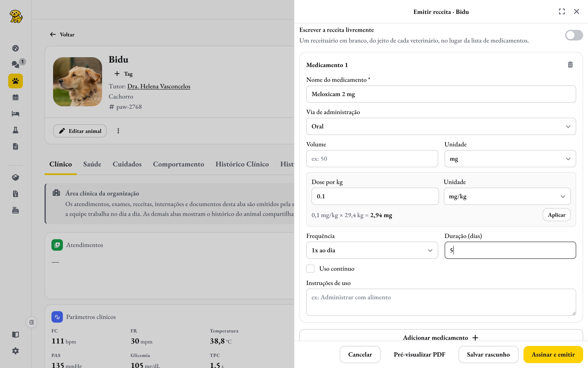Click the back arrow icon beside Voltar
Image resolution: width=588 pixels, height=368 pixels.
point(53,34)
